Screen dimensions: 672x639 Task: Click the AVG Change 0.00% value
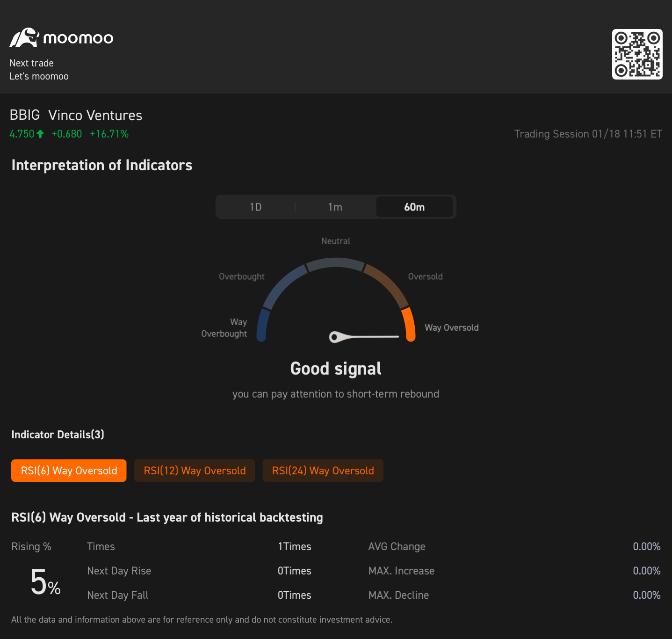647,547
